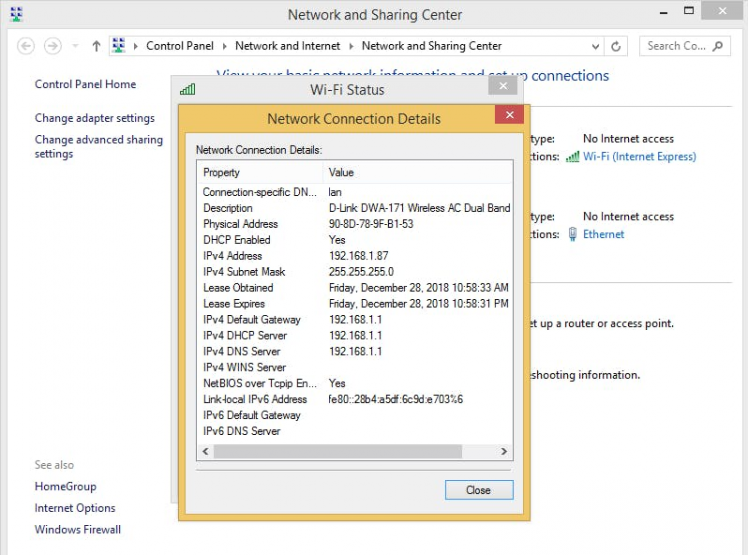748x555 pixels.
Task: Refresh the Network and Sharing Center page
Action: 617,46
